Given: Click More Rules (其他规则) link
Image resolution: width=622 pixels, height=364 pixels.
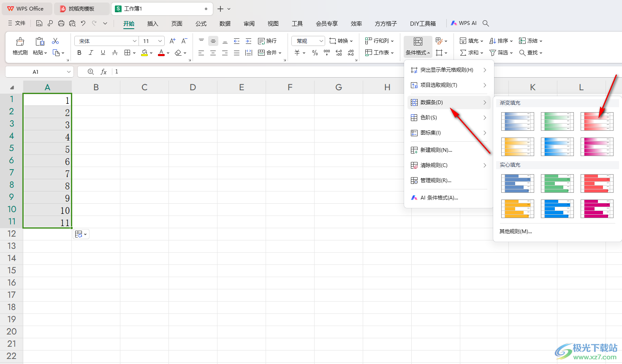Looking at the screenshot, I should click(x=516, y=232).
